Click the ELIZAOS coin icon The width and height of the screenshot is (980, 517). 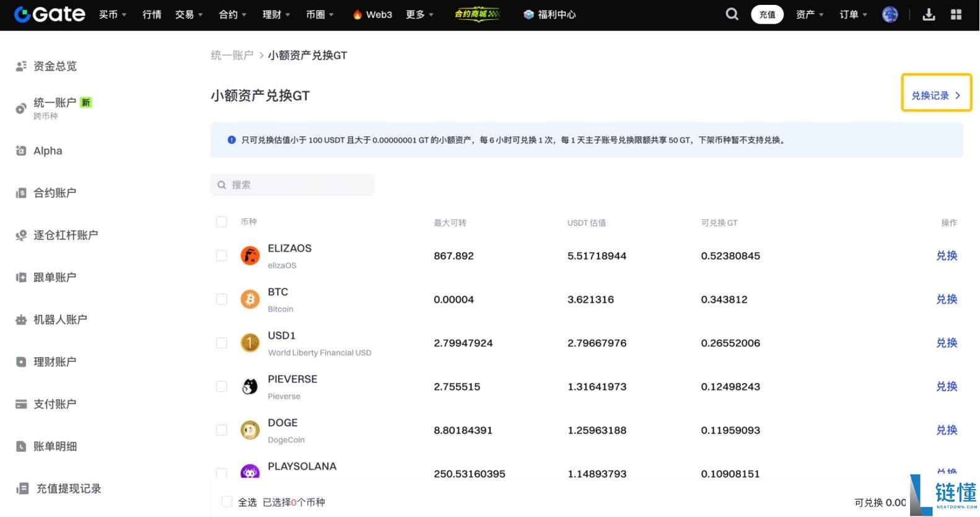pos(250,255)
